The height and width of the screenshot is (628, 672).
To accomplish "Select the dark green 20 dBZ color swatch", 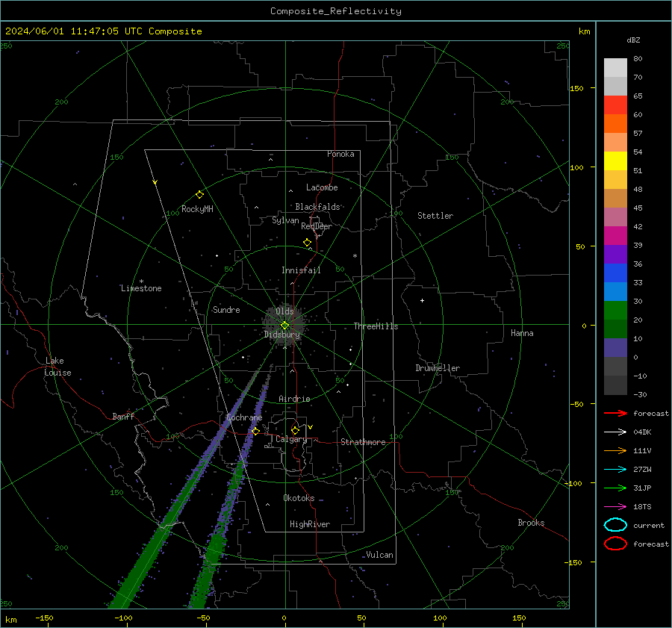I will coord(615,329).
